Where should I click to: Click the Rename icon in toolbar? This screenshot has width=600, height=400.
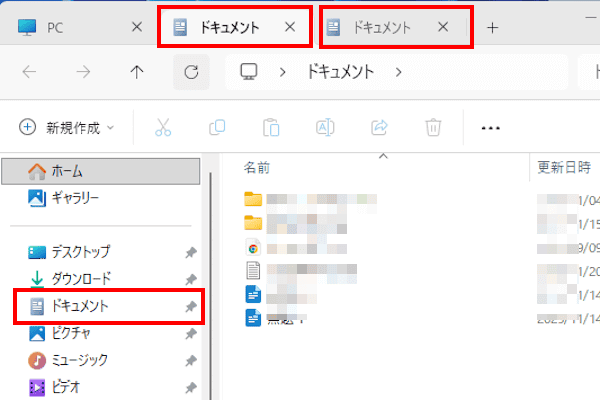(x=325, y=127)
